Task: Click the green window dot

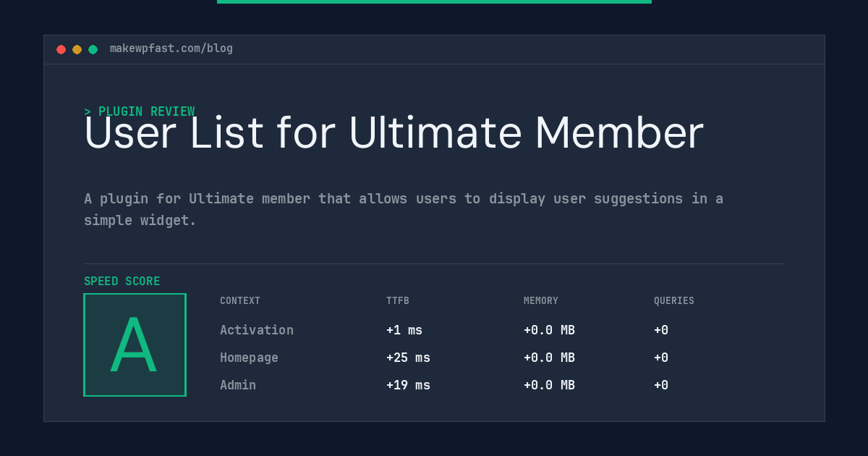Action: tap(93, 49)
